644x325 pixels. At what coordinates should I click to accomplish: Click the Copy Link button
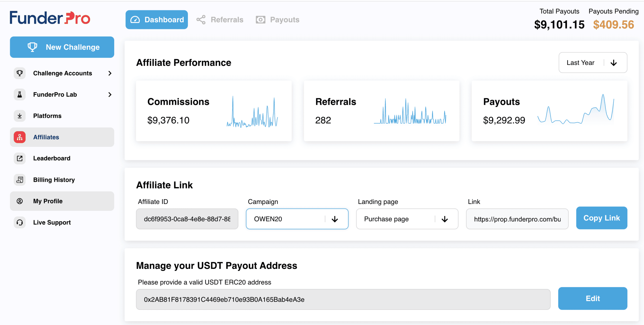tap(601, 218)
